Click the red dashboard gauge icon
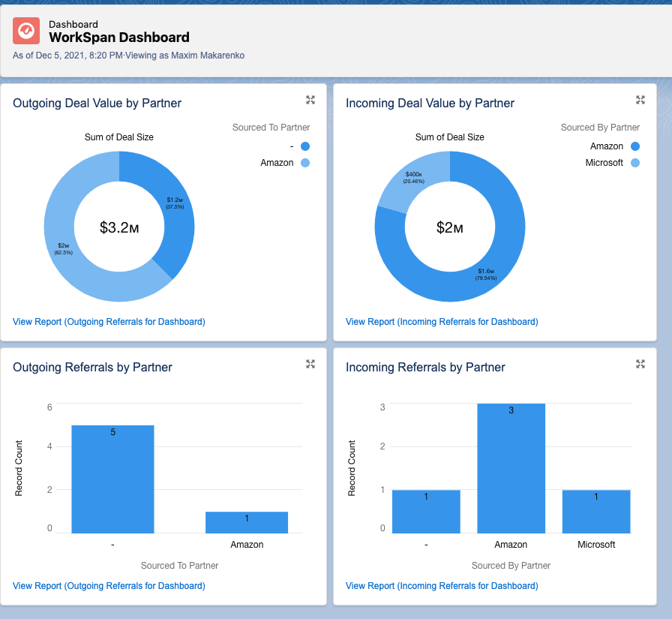Screen dimensions: 672x619 pyautogui.click(x=26, y=31)
